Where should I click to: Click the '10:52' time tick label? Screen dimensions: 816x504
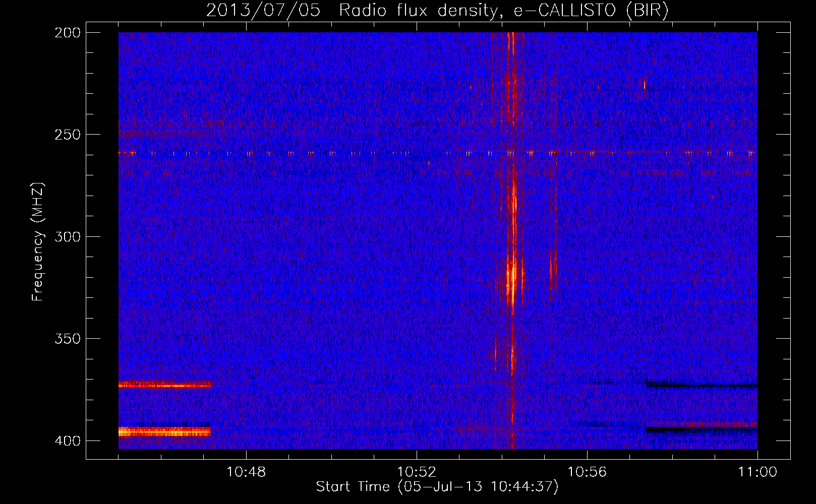[417, 472]
